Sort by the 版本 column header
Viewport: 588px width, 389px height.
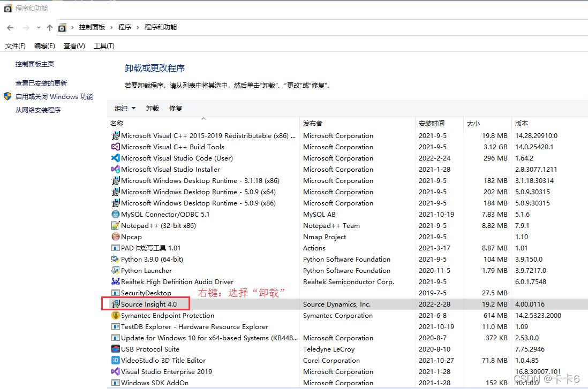(550, 123)
